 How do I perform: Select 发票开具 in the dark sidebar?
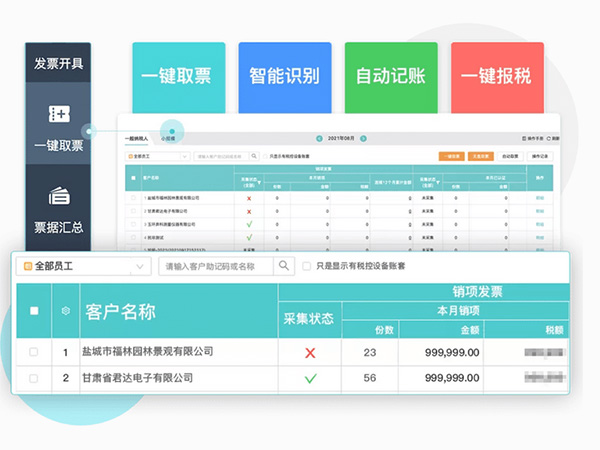pos(59,63)
